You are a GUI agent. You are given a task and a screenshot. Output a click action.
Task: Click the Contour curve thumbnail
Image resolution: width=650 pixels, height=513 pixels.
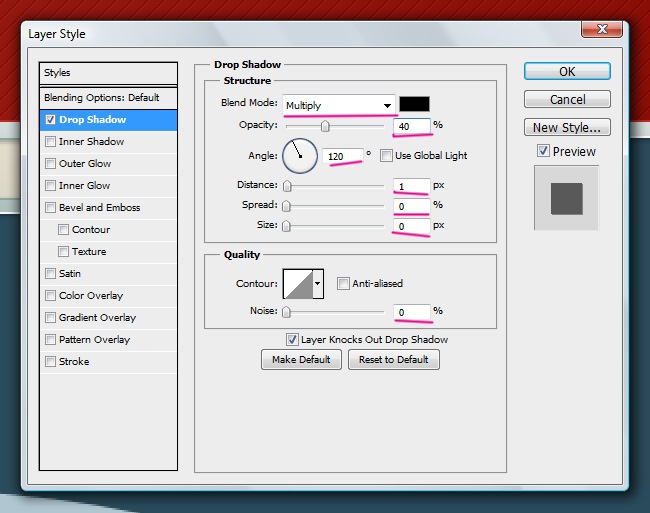(x=298, y=284)
